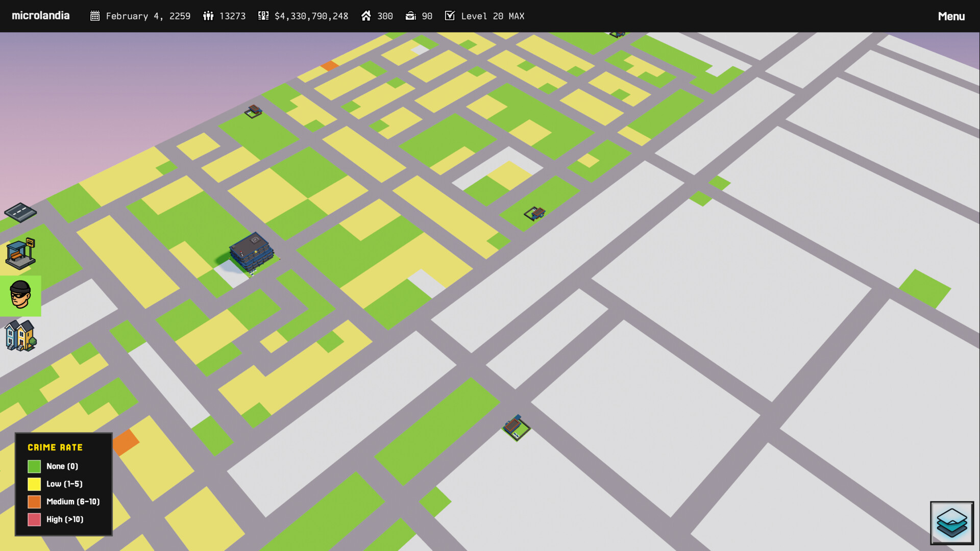Open the Menu in top right corner
980x551 pixels.
tap(951, 16)
